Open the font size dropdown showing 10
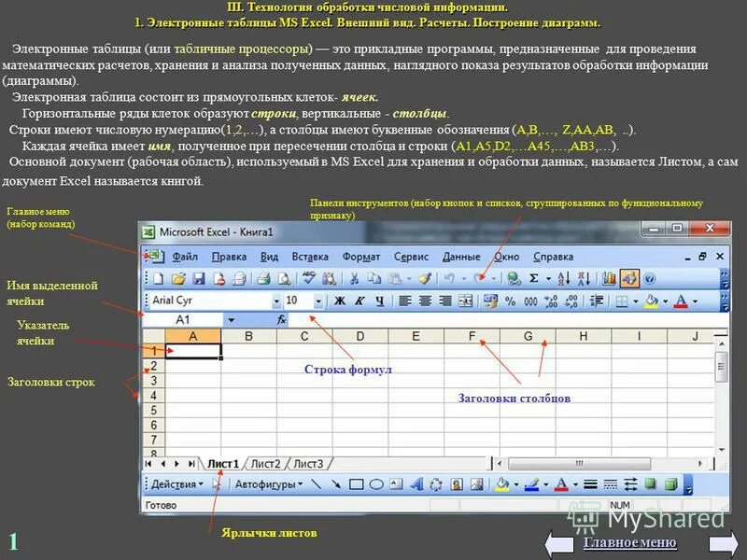 click(x=317, y=301)
